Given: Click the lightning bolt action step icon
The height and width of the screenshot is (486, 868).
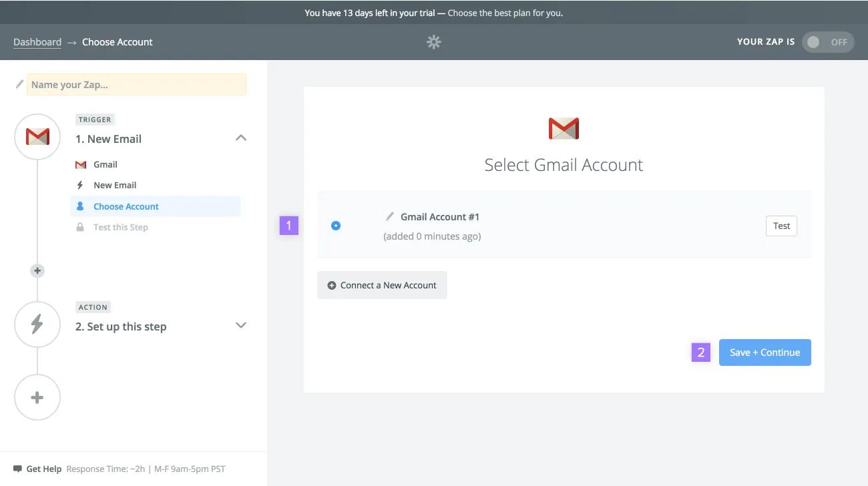Looking at the screenshot, I should 37,324.
